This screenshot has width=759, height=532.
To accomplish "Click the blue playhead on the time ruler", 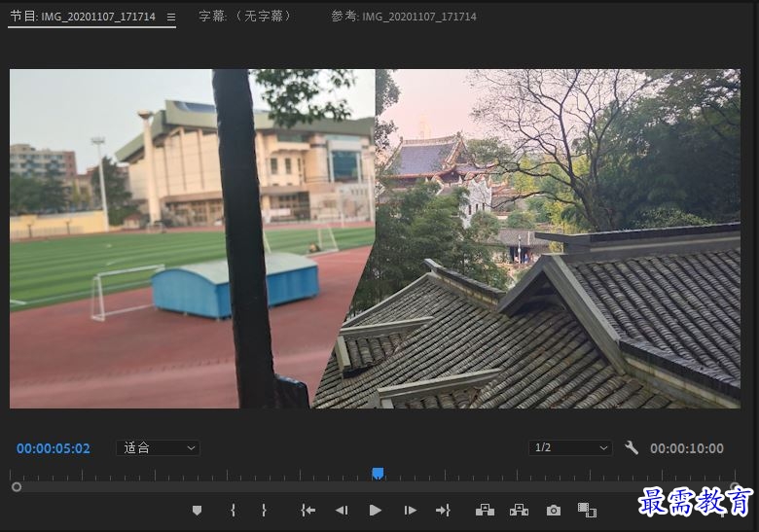I will coord(379,473).
